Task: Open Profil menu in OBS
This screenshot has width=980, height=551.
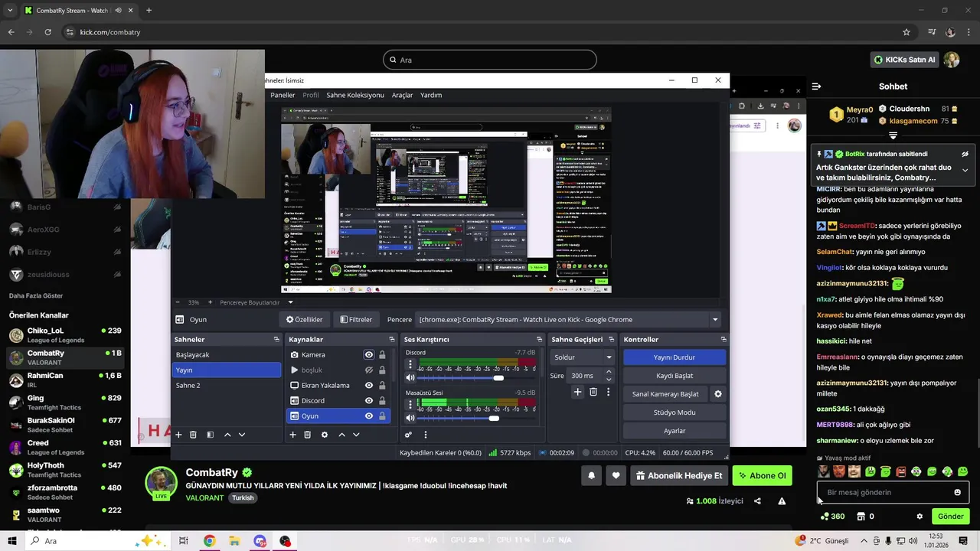Action: [x=311, y=95]
